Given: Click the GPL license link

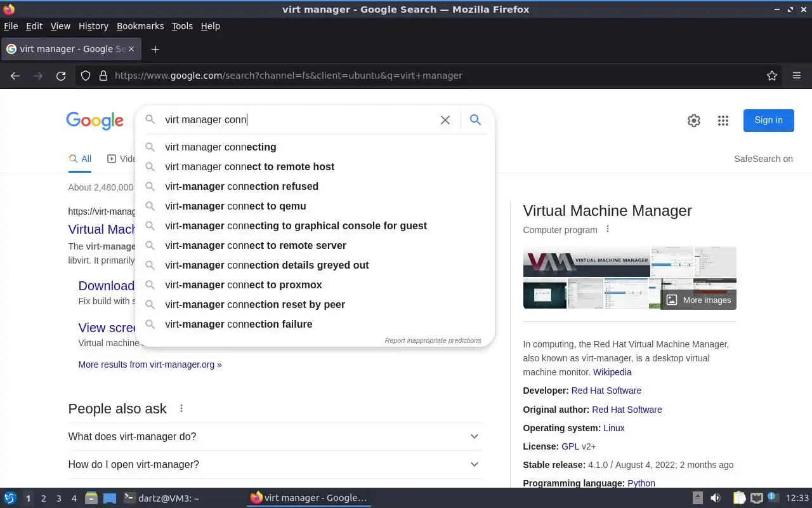Looking at the screenshot, I should coord(570,446).
